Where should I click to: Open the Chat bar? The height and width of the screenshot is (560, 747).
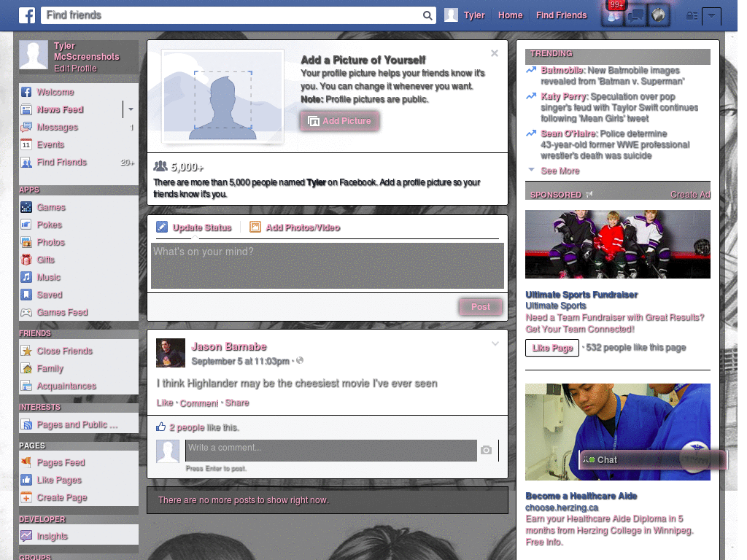tap(653, 460)
